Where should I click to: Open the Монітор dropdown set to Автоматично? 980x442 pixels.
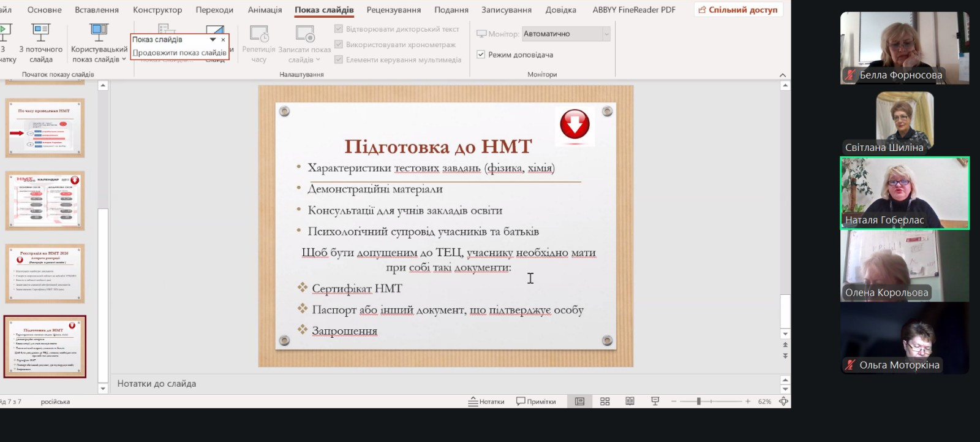[566, 34]
